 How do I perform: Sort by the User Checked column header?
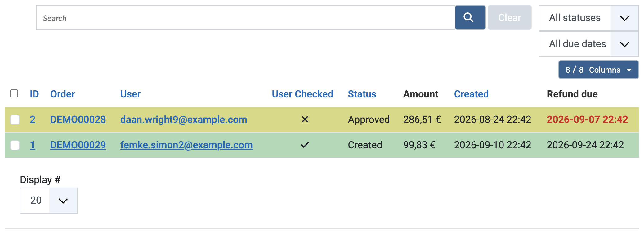point(302,94)
